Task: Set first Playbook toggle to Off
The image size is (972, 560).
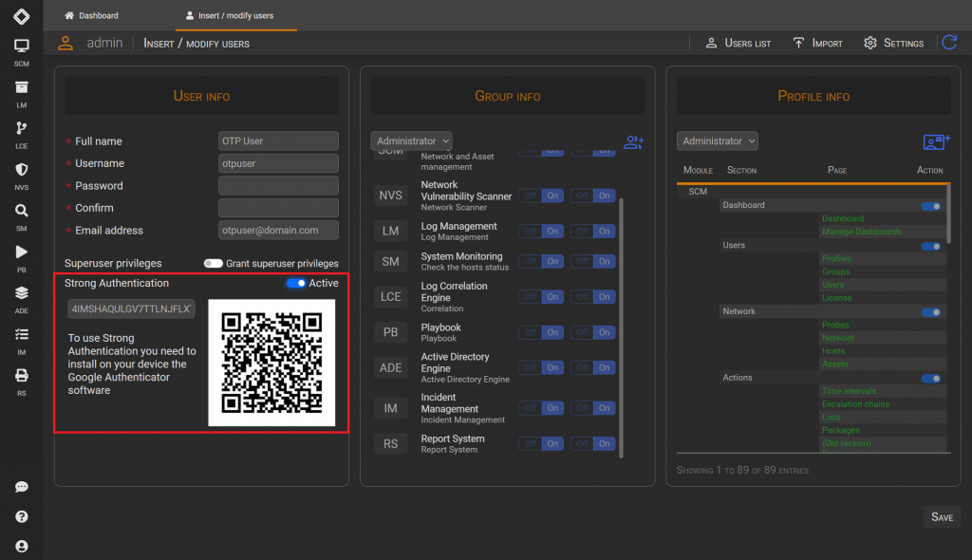Action: [530, 332]
